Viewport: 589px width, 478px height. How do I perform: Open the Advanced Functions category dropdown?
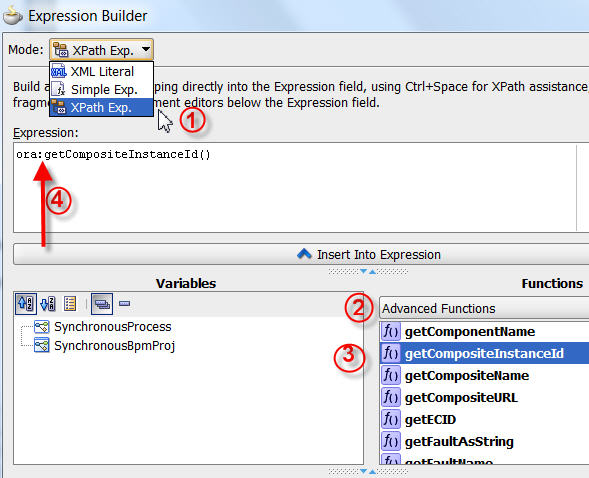point(484,308)
